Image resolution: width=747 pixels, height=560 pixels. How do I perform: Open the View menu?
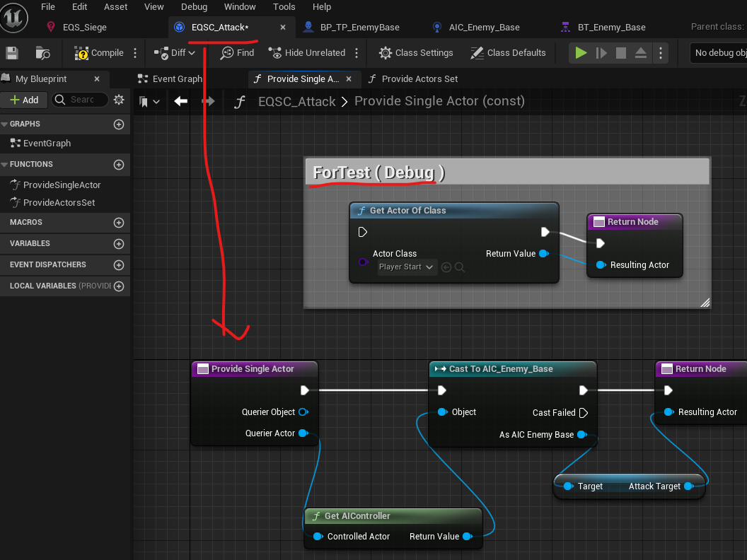click(154, 6)
